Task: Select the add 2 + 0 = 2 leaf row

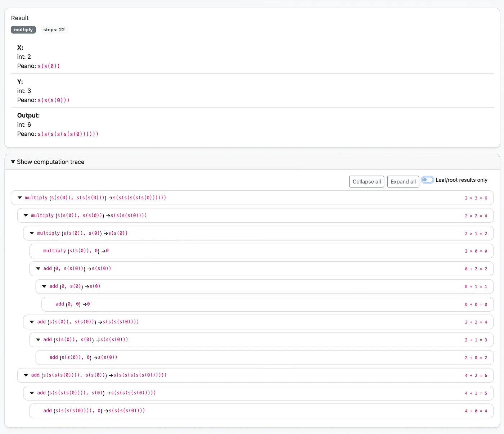Action: pos(264,357)
